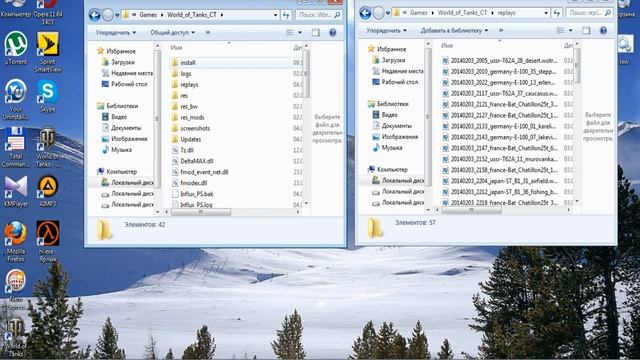
Task: Toggle preview pane in left window
Action: pyautogui.click(x=316, y=33)
